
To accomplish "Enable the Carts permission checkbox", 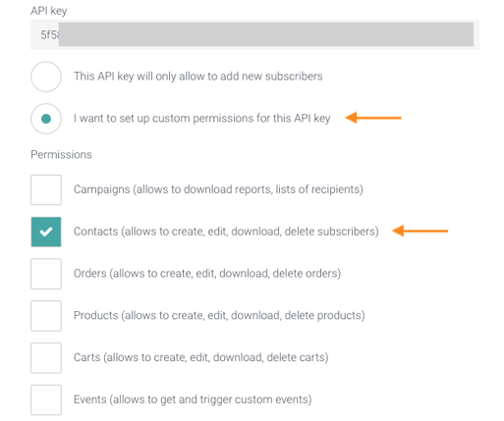I will [x=46, y=358].
